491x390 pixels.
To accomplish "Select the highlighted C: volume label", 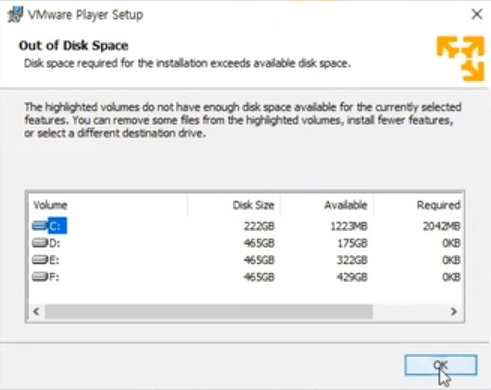I will pos(57,226).
